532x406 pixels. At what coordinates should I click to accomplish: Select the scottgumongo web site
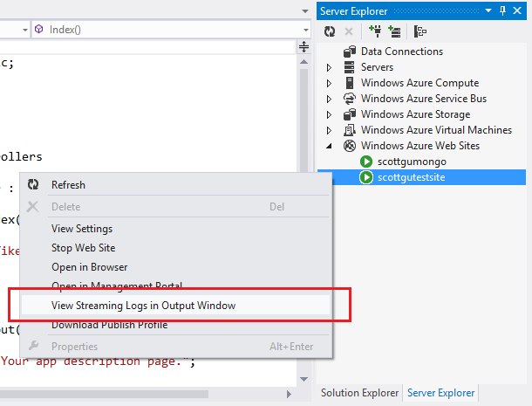click(x=412, y=162)
